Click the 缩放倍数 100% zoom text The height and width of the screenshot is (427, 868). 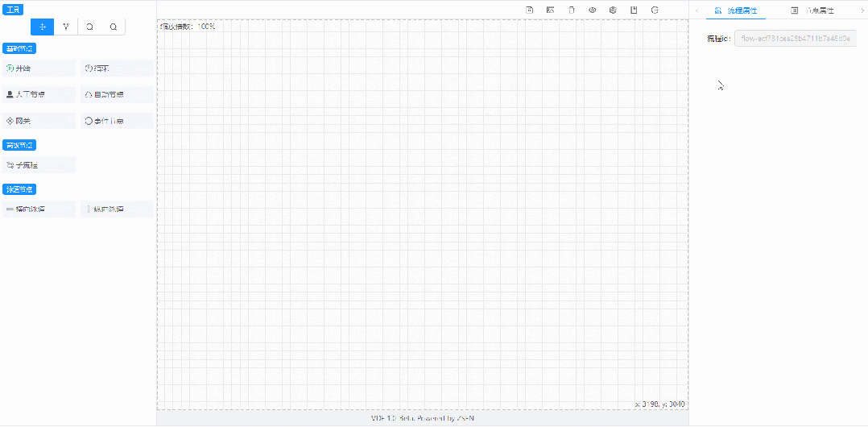click(x=188, y=27)
